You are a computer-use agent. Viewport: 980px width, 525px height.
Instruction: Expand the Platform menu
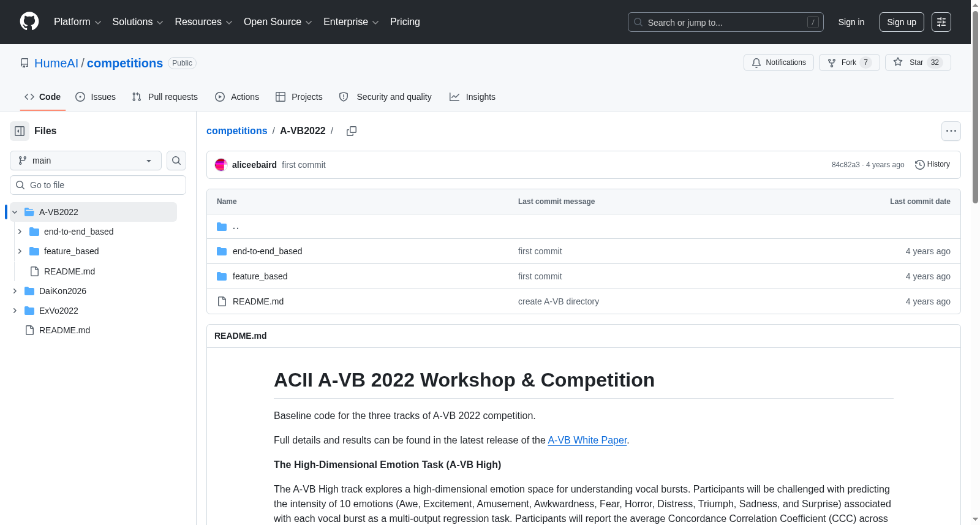[78, 22]
